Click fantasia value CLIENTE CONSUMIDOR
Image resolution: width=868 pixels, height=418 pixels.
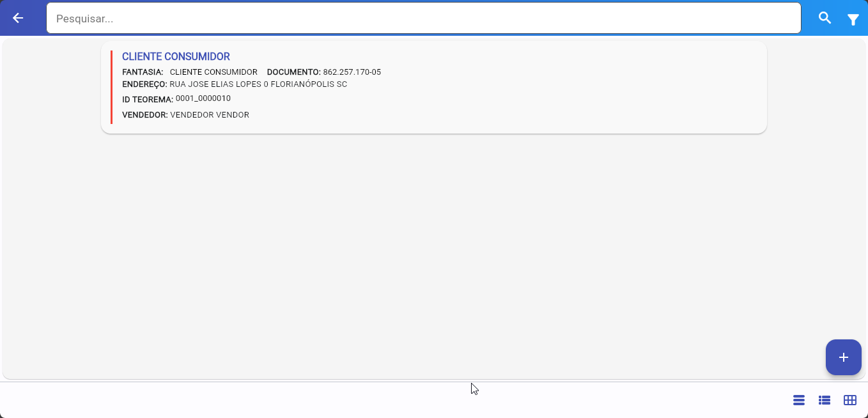(213, 72)
